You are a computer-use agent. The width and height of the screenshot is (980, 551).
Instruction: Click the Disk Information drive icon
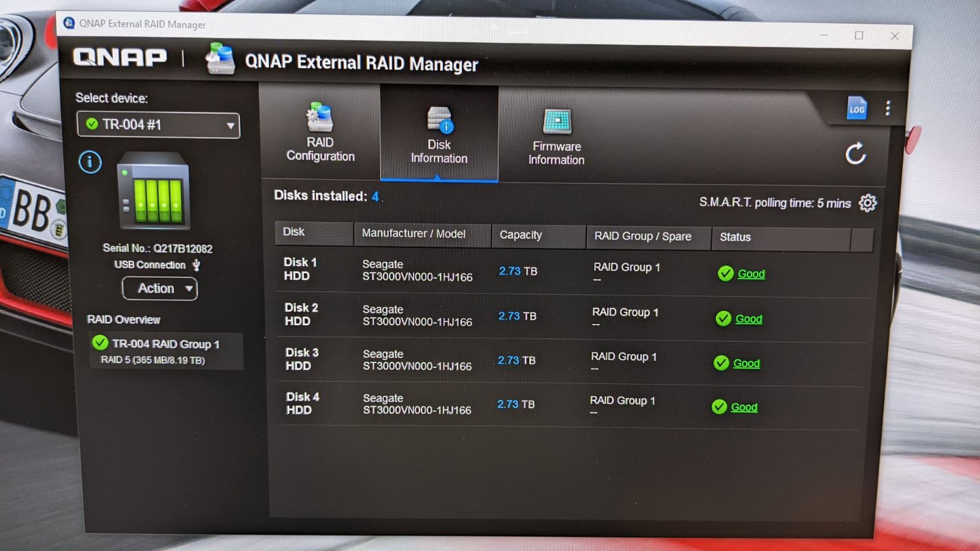coord(440,119)
